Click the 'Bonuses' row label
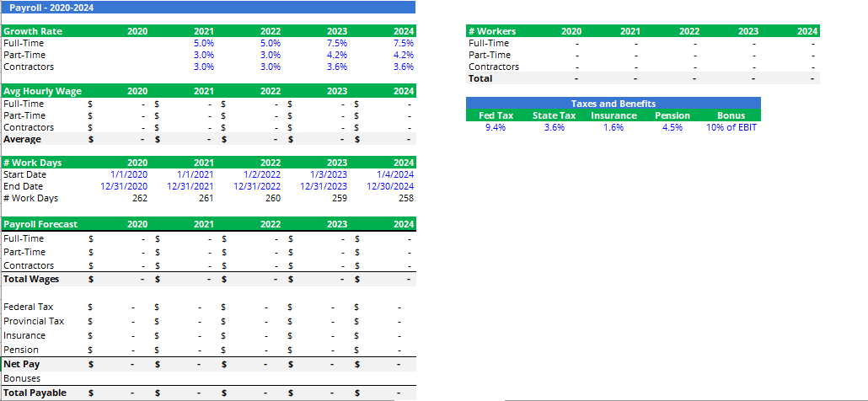Viewport: 868px width, 401px height. [x=23, y=379]
